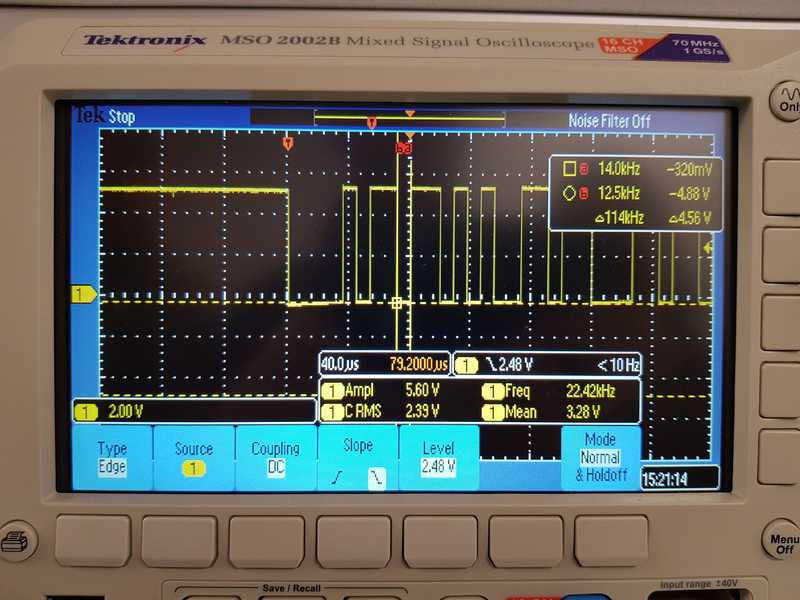Click the <10 Hz trigger frequency
Viewport: 800px width, 600px height.
tap(618, 364)
